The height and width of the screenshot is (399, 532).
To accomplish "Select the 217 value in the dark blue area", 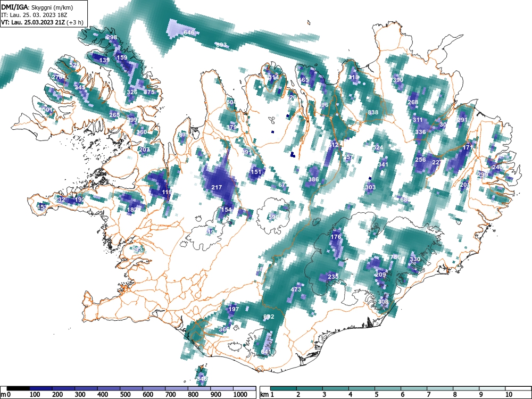I will 217,187.
